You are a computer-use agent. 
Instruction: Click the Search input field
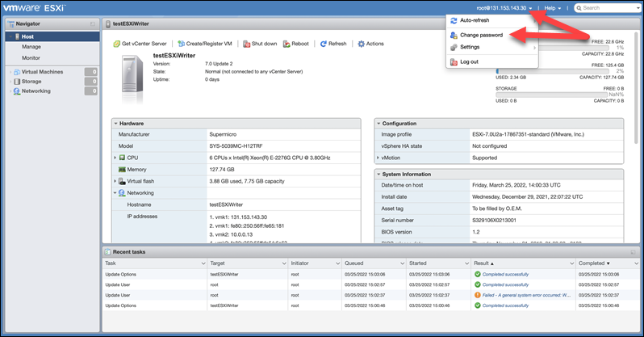tap(608, 8)
